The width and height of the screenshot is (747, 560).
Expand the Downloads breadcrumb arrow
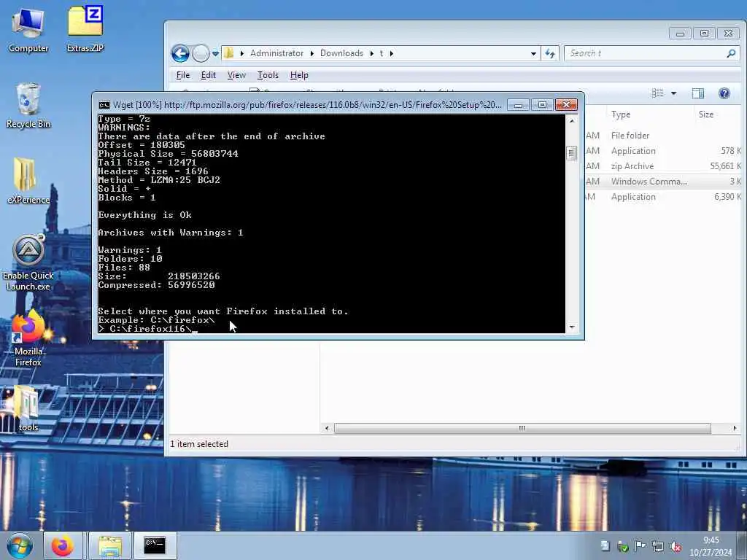tap(371, 53)
